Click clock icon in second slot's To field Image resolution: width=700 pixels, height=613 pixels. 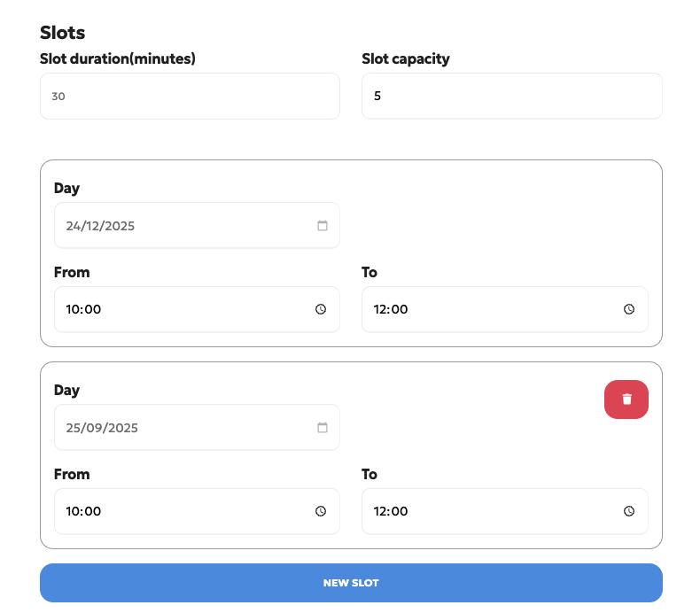[629, 511]
